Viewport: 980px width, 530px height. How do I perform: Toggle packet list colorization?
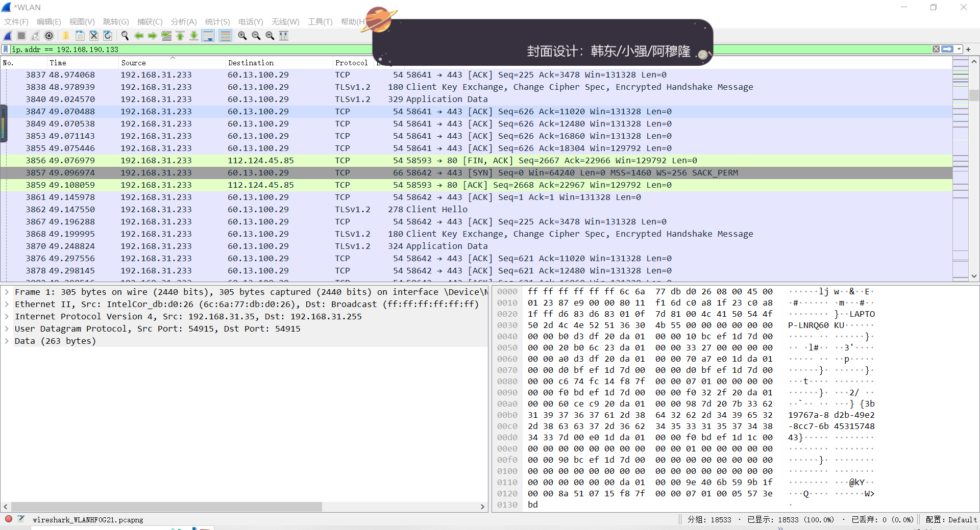point(225,36)
